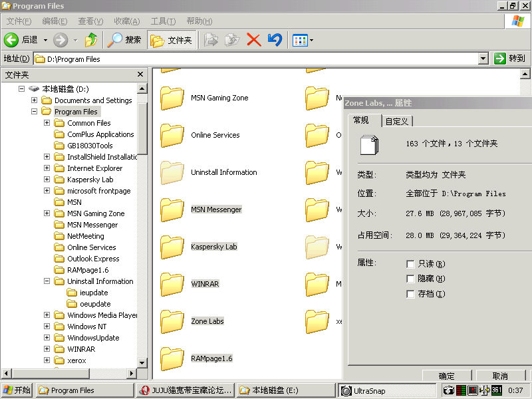This screenshot has width=532, height=399.
Task: Click the folder tree scroll-down arrow
Action: point(142,363)
